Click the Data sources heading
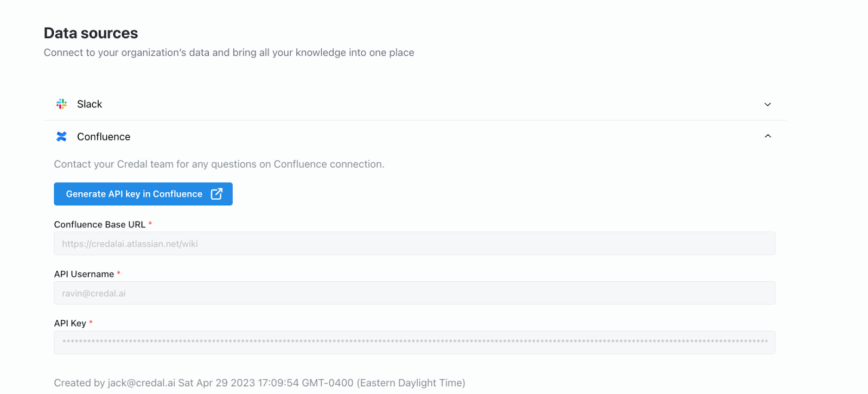Image resolution: width=868 pixels, height=394 pixels. (x=91, y=33)
